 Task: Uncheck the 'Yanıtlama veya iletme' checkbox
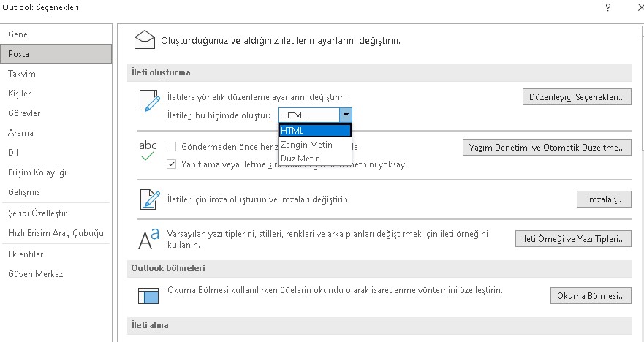click(172, 164)
